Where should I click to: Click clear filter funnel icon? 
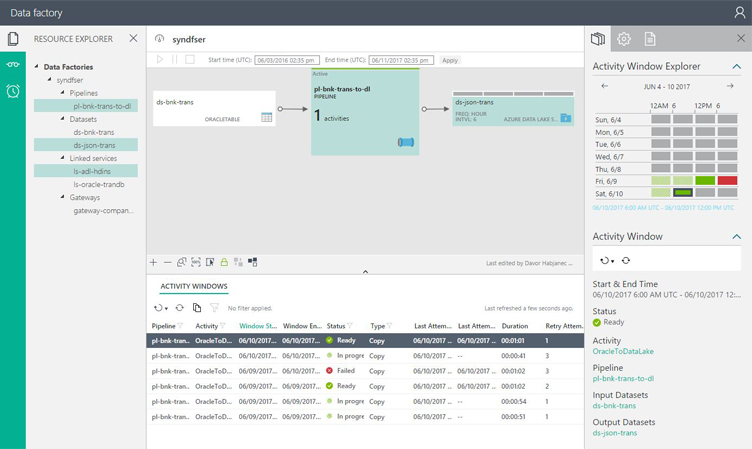click(x=214, y=308)
